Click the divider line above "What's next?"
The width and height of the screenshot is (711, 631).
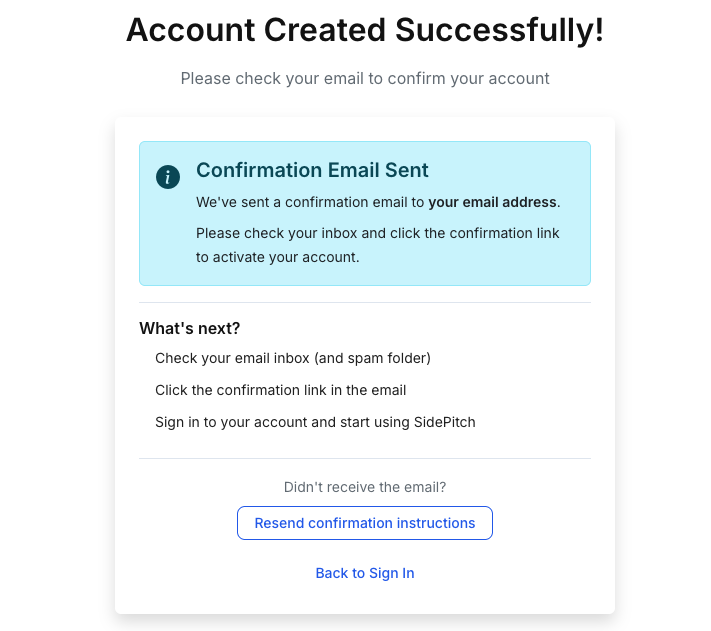pyautogui.click(x=365, y=302)
